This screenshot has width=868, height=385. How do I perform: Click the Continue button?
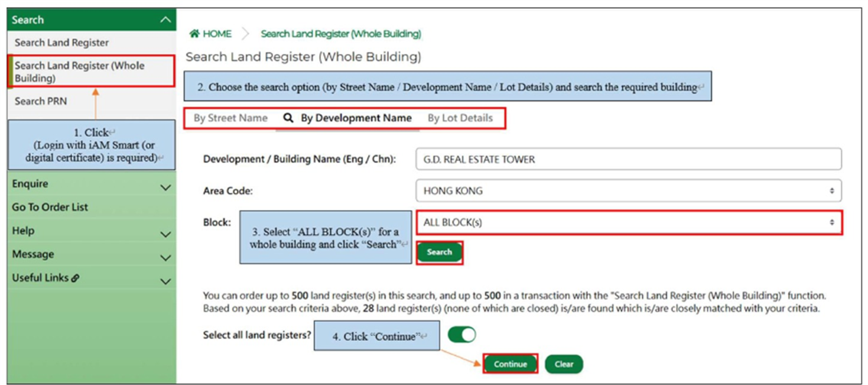click(x=510, y=364)
